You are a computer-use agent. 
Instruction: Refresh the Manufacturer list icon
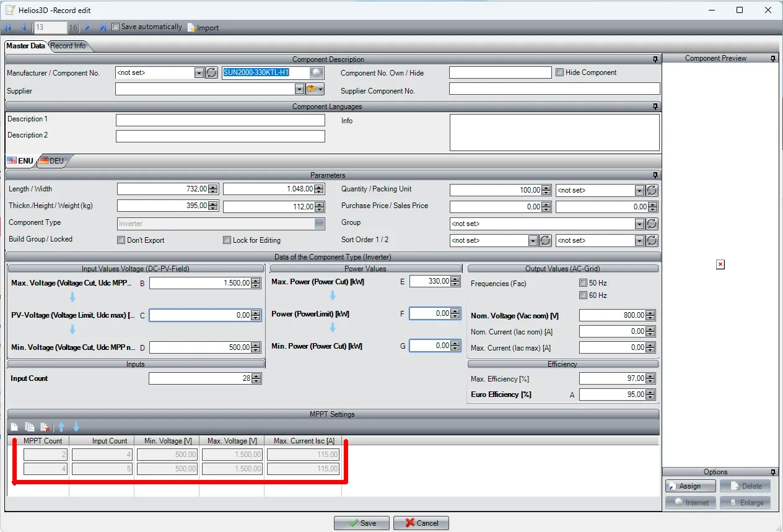click(211, 73)
